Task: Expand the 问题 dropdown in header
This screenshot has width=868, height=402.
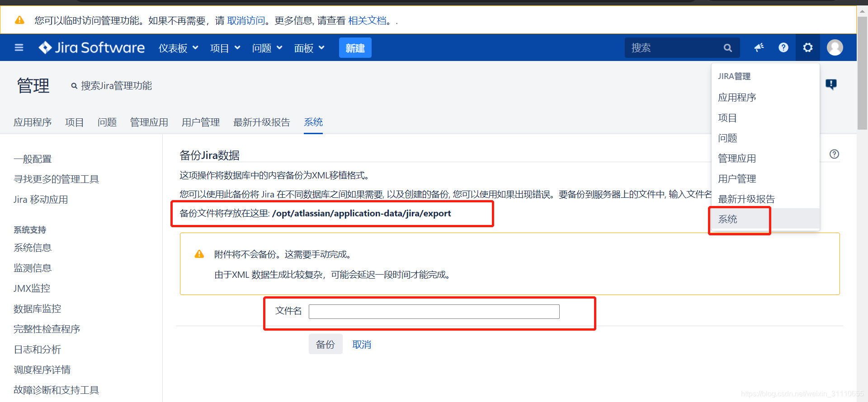Action: click(267, 48)
